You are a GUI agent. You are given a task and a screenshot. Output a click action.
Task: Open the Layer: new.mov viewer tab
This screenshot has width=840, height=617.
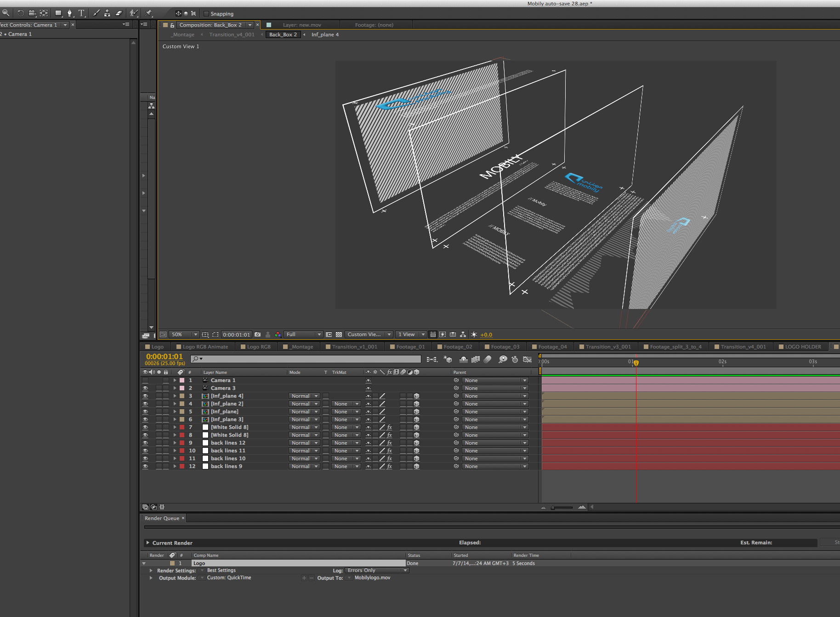click(x=302, y=25)
